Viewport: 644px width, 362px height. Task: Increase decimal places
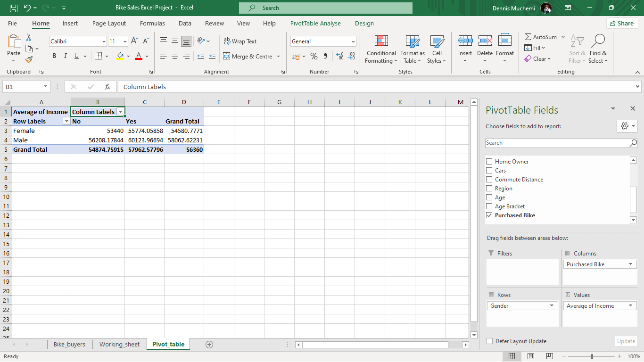[x=340, y=56]
